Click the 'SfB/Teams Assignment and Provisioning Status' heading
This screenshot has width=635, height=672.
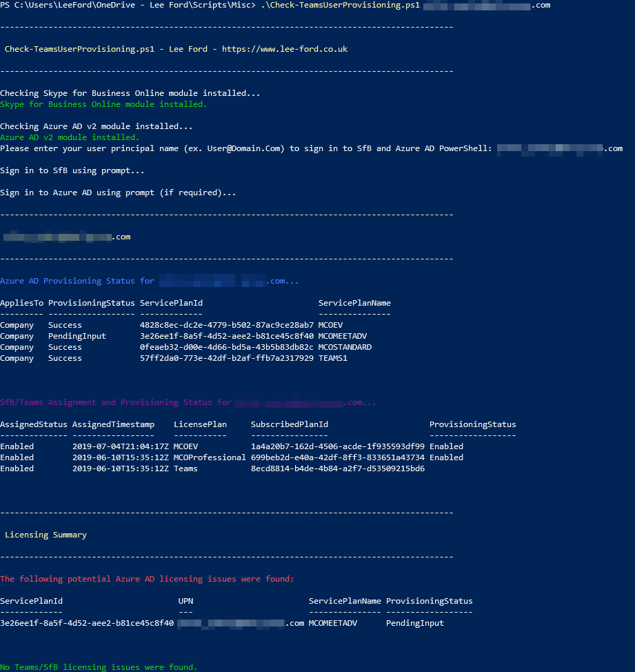coord(116,402)
